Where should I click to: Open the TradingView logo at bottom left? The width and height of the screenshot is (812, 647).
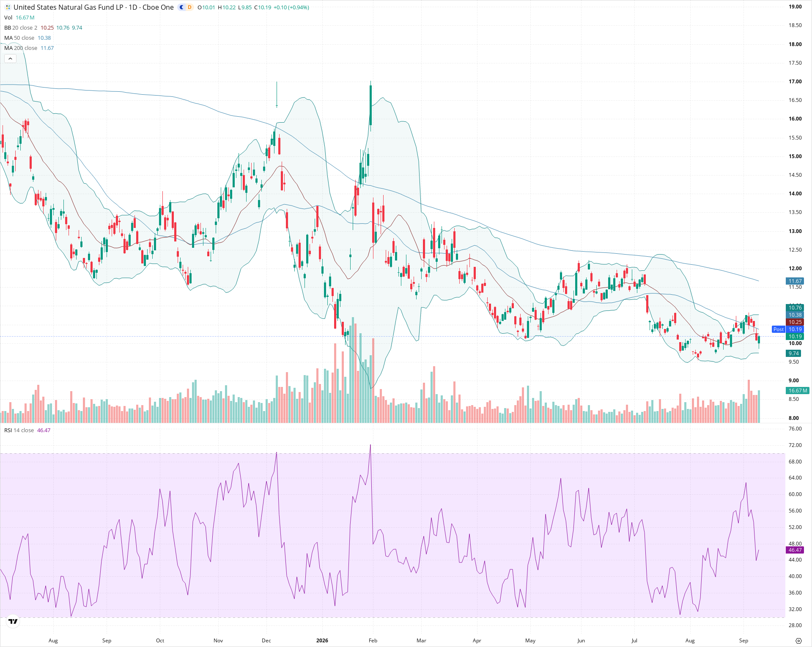13,621
